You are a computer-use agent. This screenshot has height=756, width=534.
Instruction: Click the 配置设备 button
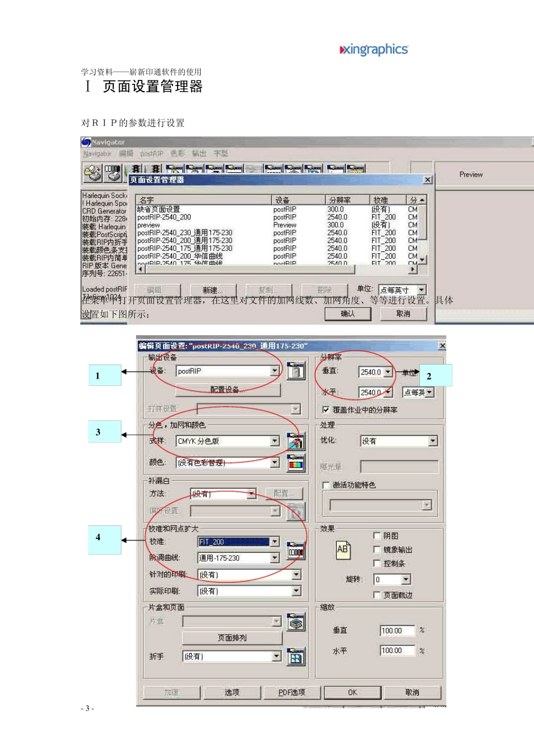(x=228, y=389)
